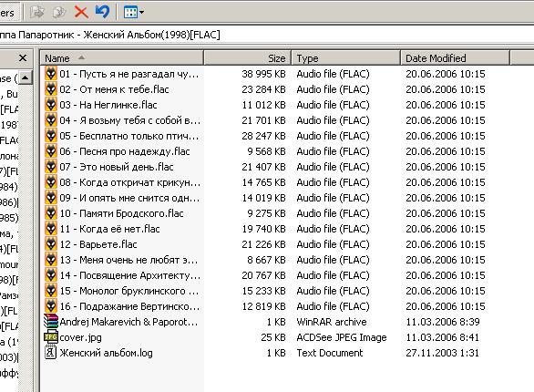Select file 14 - Посвящение Архитекту
534x392 pixels.
click(x=129, y=275)
